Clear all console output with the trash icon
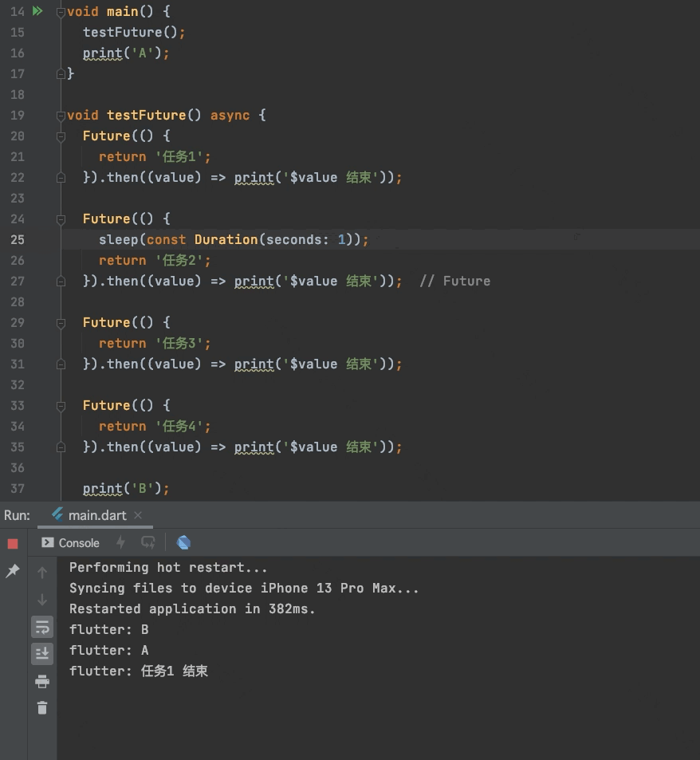This screenshot has width=700, height=760. [42, 708]
